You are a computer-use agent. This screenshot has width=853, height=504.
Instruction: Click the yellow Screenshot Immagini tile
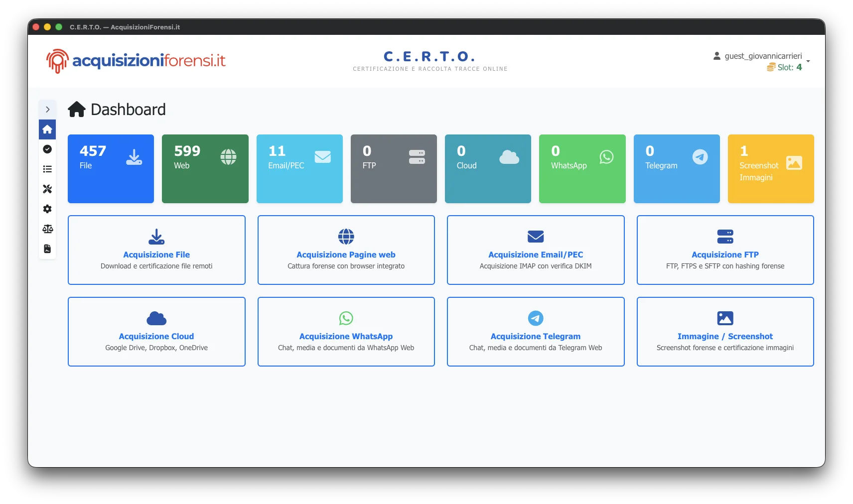tap(770, 169)
